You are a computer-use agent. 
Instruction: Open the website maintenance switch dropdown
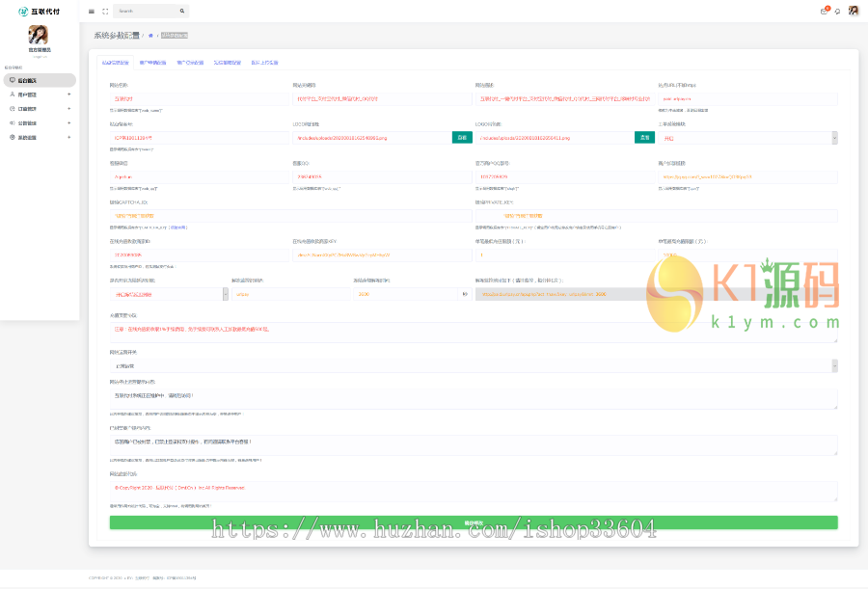point(473,366)
